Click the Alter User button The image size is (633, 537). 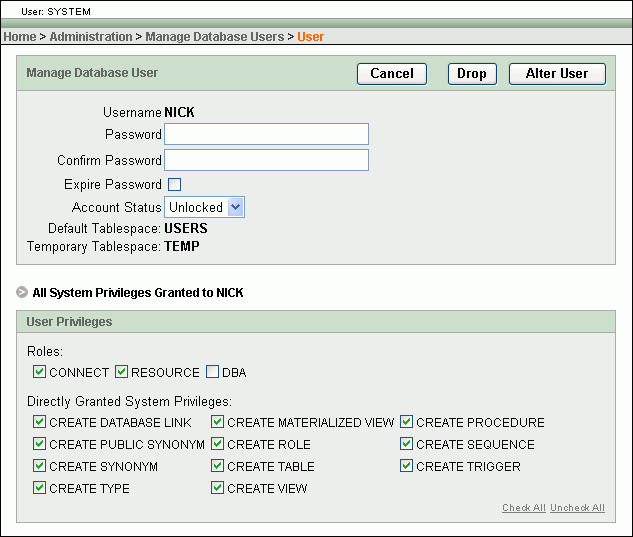click(557, 74)
